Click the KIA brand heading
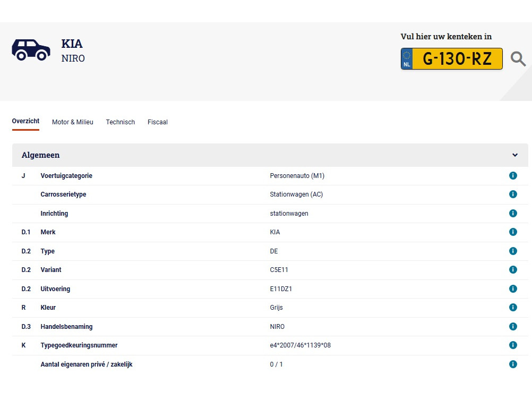This screenshot has height=399, width=532. click(72, 44)
